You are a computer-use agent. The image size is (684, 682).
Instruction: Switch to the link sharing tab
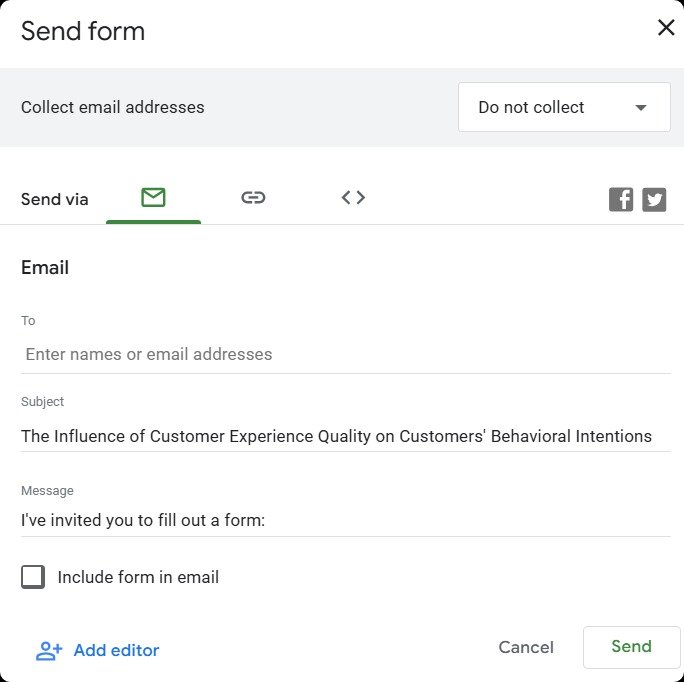(x=253, y=198)
